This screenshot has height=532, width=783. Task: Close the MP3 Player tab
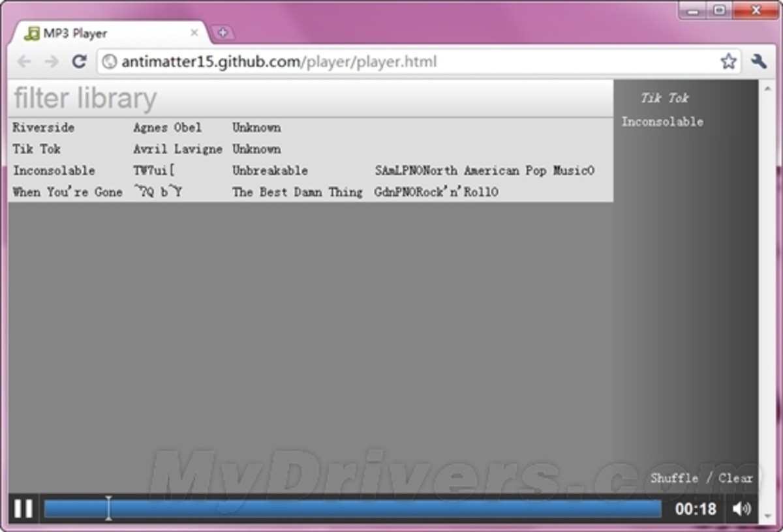[x=194, y=33]
